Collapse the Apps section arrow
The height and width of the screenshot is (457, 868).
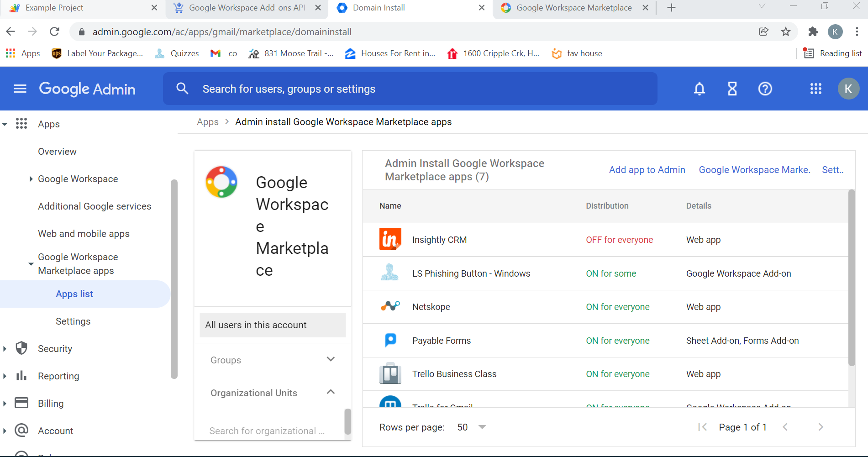pos(5,124)
